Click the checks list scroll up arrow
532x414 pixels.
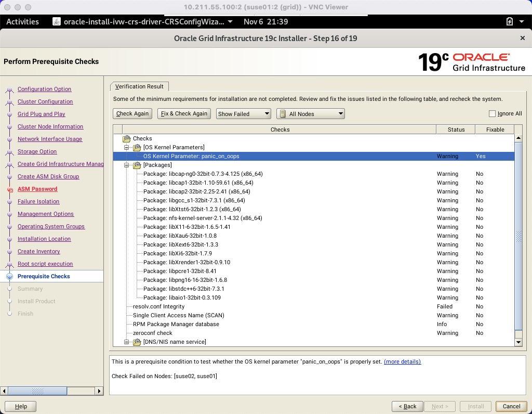[518, 138]
